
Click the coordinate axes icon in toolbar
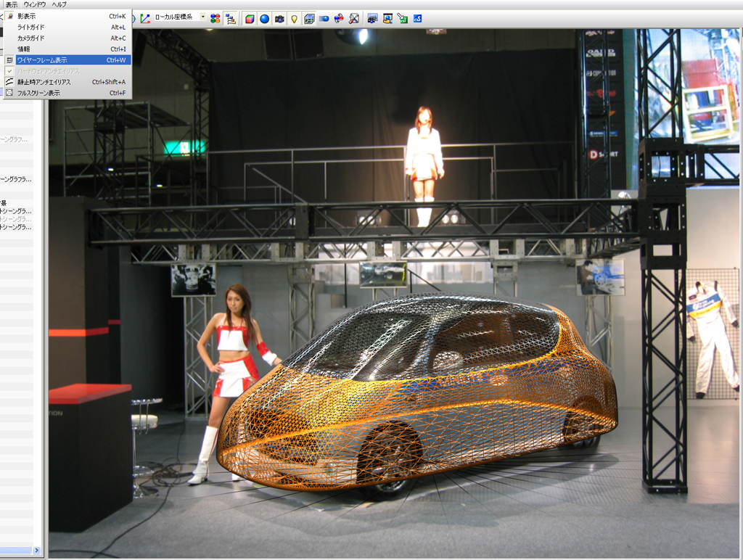coord(145,18)
